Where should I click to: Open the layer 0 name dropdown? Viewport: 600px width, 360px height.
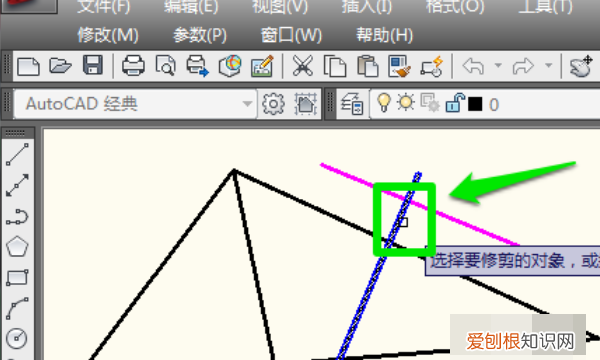pyautogui.click(x=494, y=104)
